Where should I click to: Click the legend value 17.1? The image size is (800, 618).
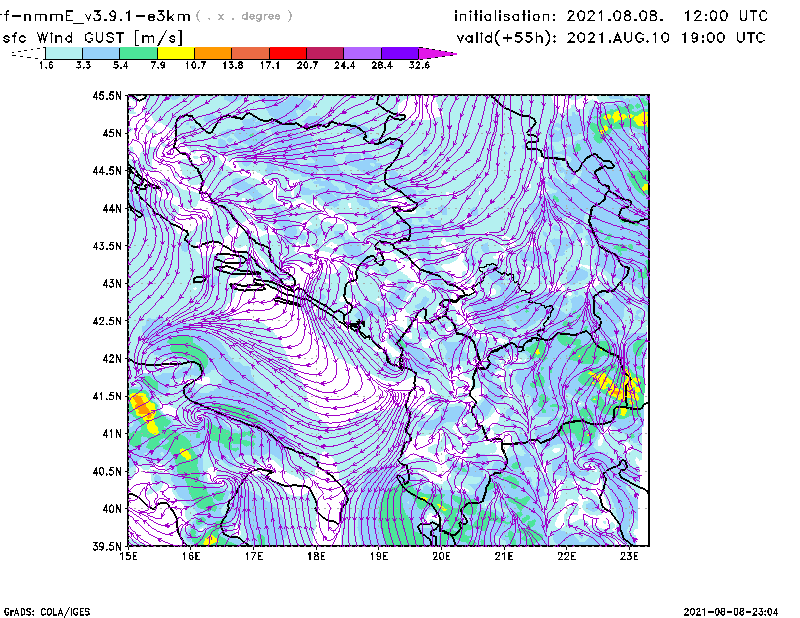(x=269, y=65)
